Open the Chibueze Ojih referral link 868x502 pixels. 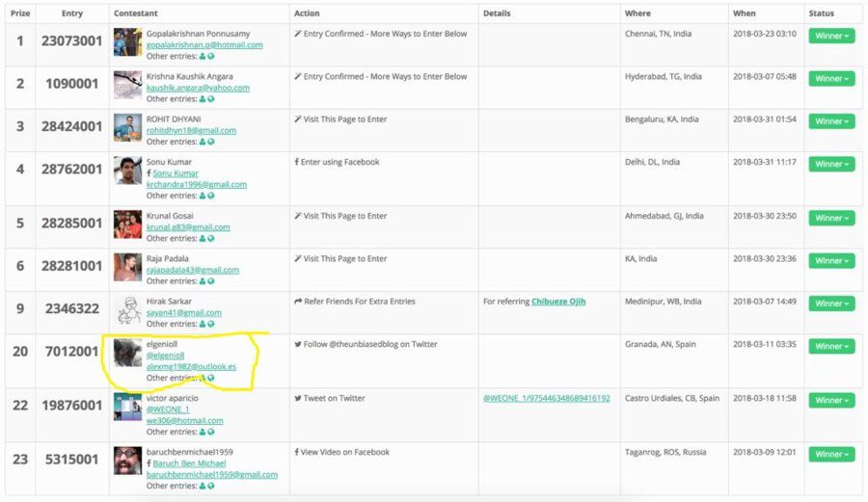pyautogui.click(x=558, y=302)
